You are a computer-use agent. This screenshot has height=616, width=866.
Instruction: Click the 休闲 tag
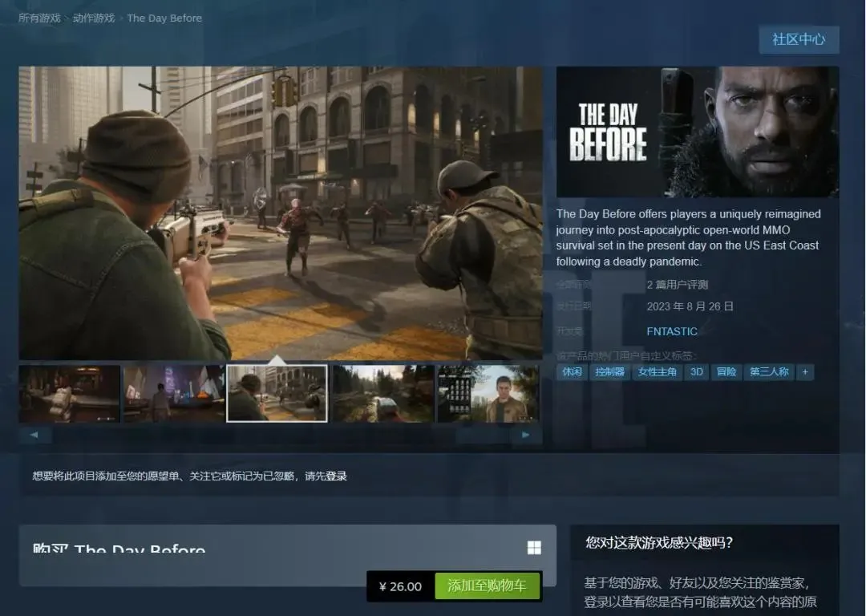pos(572,372)
